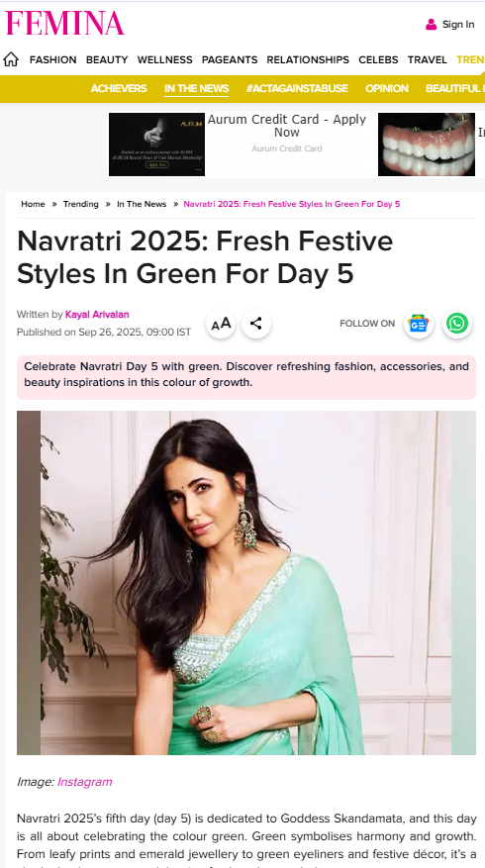Follow on Google News icon
Viewport: 485px width, 868px height.
(x=419, y=324)
